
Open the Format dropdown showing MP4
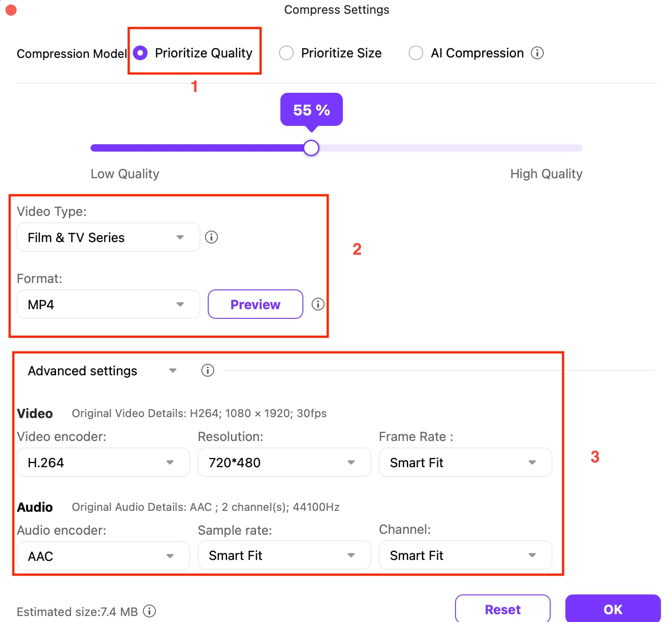click(108, 304)
